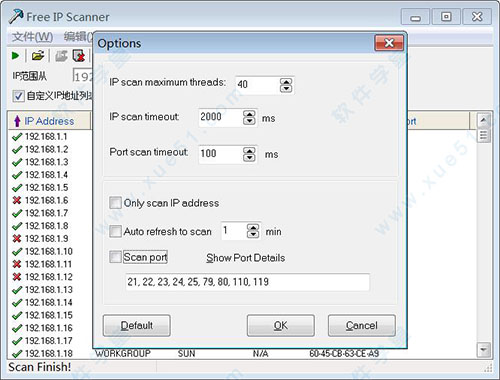Click the MAC address 60-45-CB-63-CE-A9
Viewport: 500px width, 380px height.
344,354
